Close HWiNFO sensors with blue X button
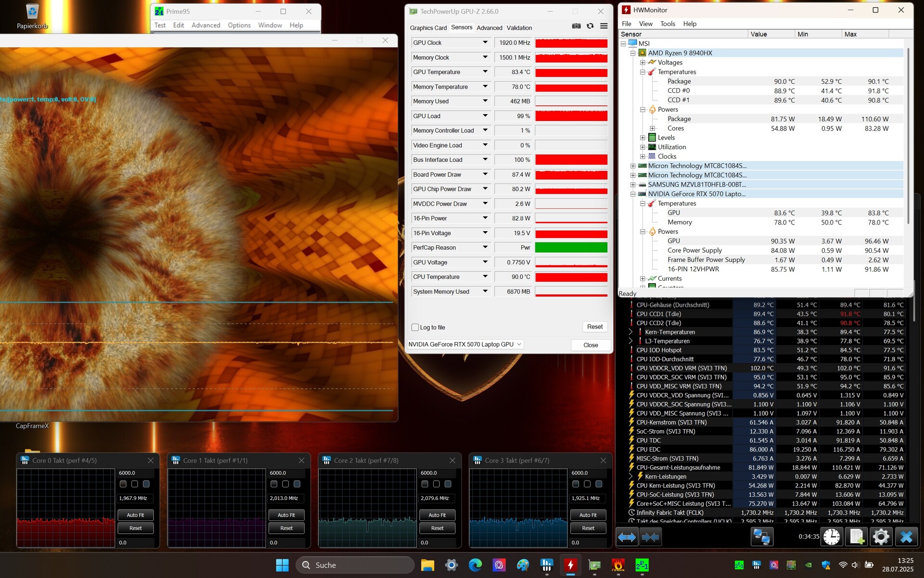The height and width of the screenshot is (578, 924). click(906, 537)
